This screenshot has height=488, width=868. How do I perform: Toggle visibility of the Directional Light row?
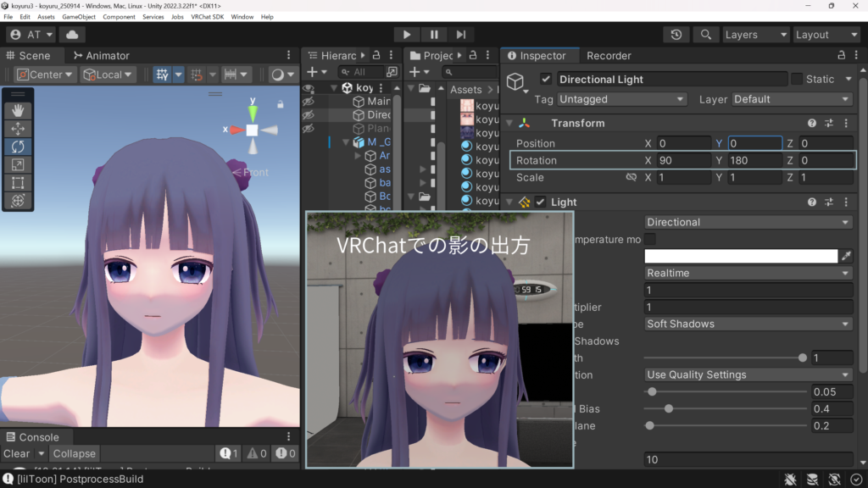click(309, 114)
